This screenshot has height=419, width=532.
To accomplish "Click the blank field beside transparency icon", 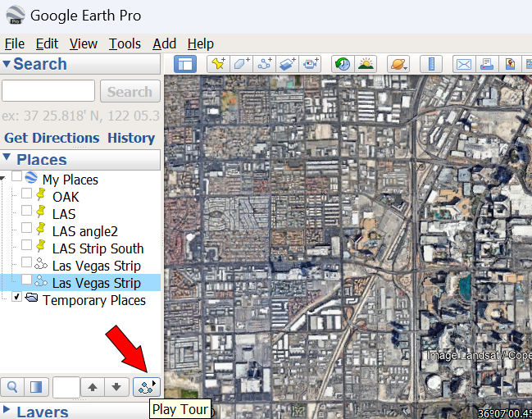I will [66, 387].
